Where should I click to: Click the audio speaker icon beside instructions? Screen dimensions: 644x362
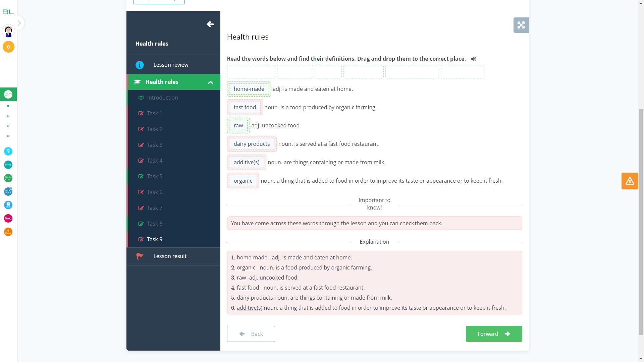pyautogui.click(x=474, y=59)
